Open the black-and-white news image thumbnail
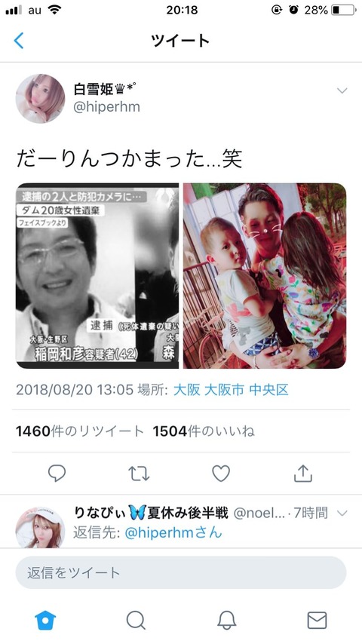Image resolution: width=362 pixels, height=644 pixels. (97, 275)
